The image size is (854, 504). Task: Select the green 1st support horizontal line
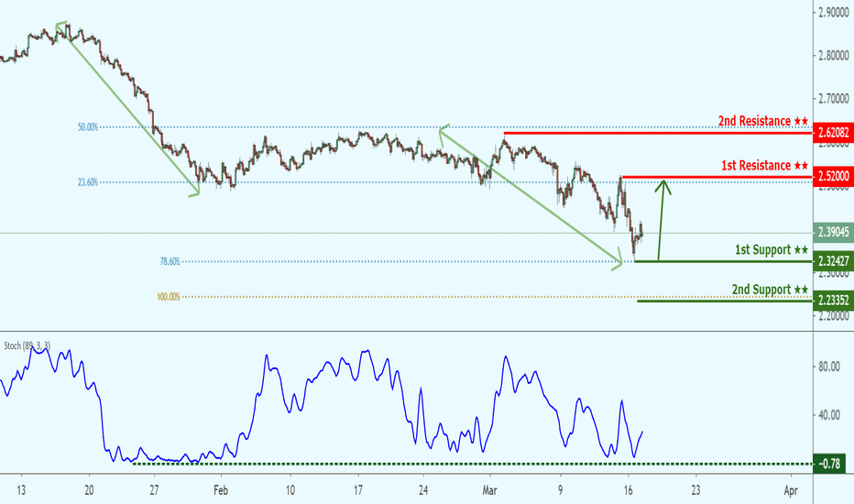[723, 261]
